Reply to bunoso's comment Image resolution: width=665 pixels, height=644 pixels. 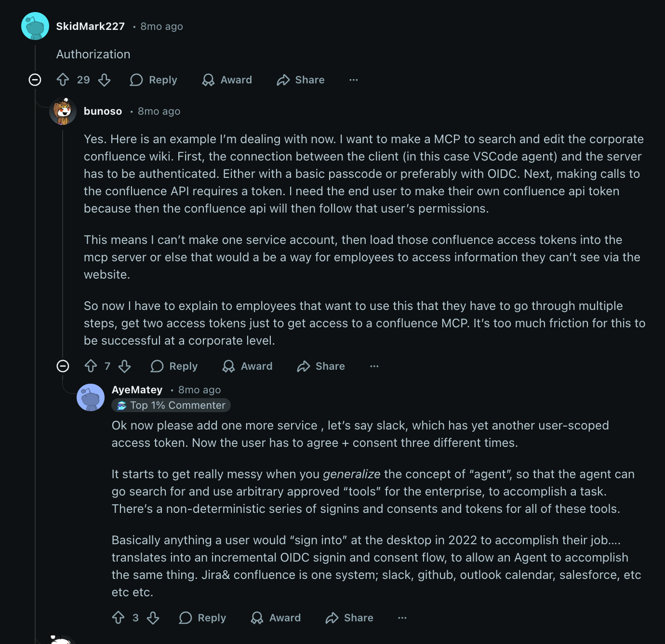pos(174,366)
